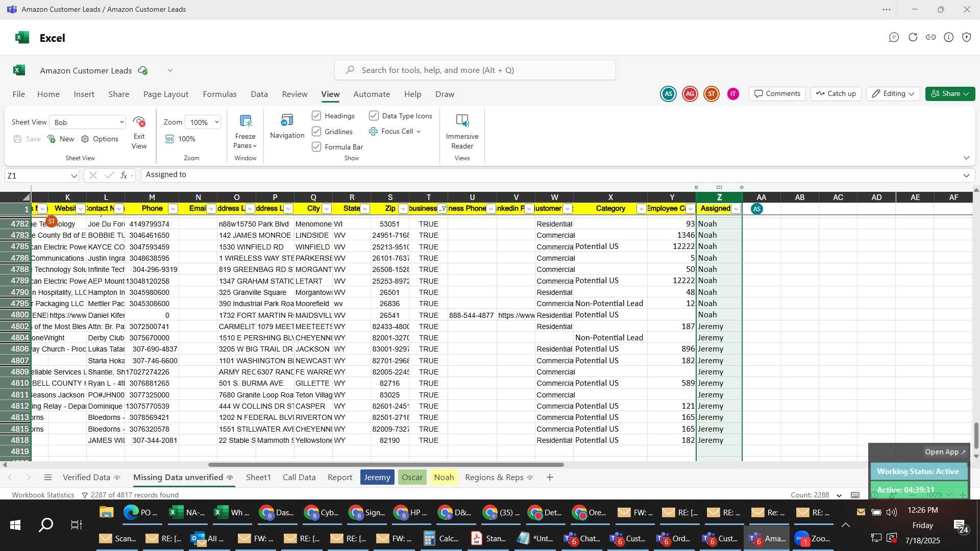Open the Navigation pane icon
Screen dimensions: 980x551
pos(287,120)
